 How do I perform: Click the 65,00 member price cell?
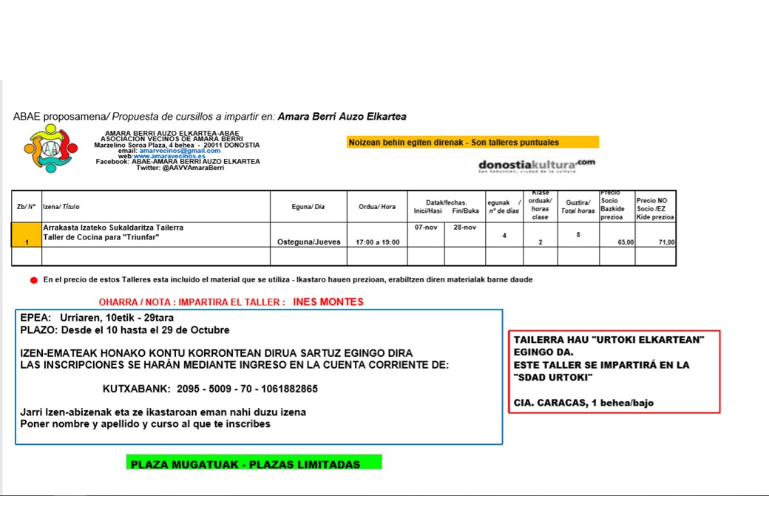click(x=617, y=242)
